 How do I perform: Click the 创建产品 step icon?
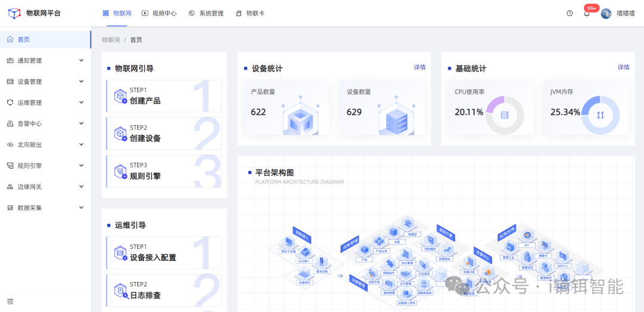tap(120, 96)
